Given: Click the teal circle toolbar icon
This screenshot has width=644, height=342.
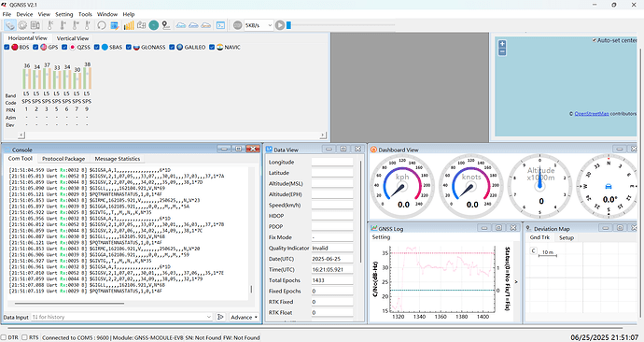Looking at the screenshot, I should click(154, 25).
